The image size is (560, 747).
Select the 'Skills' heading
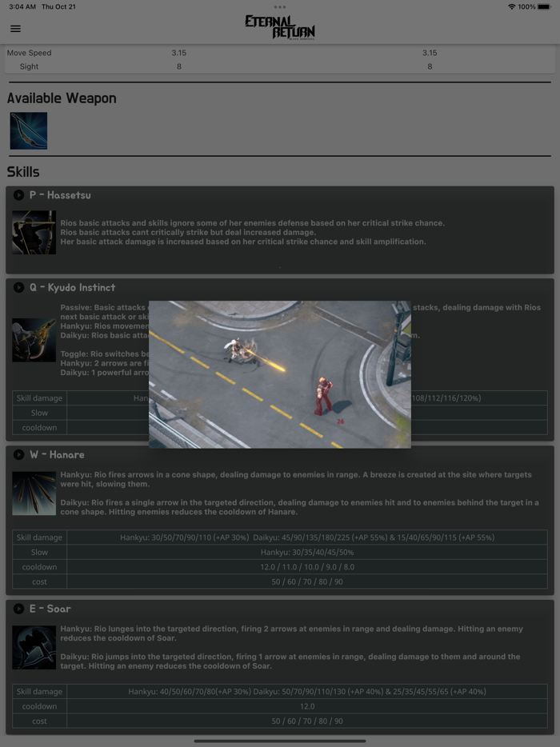(x=23, y=172)
